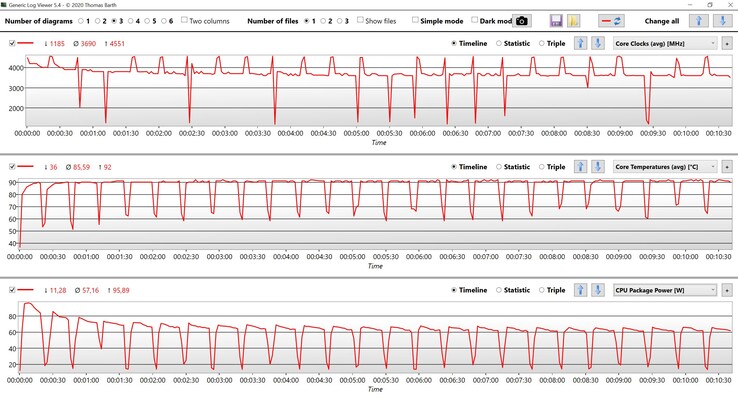
Task: Click the purple floppy disk save icon
Action: point(556,20)
